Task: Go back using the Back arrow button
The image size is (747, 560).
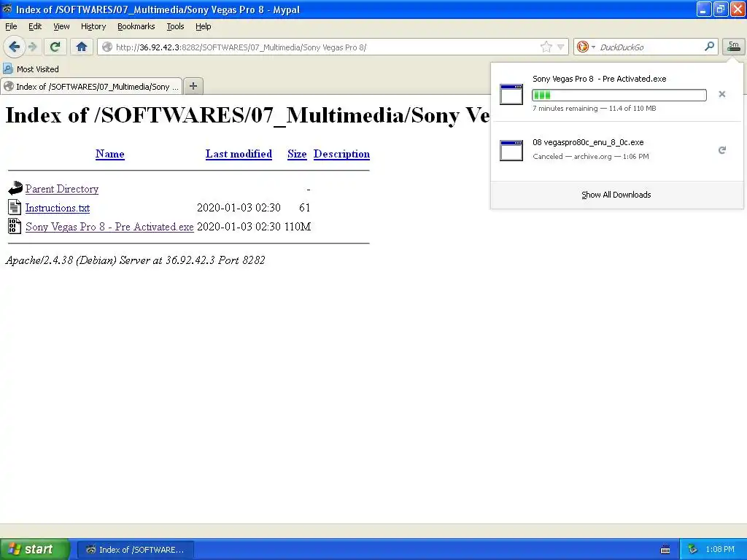Action: [15, 47]
